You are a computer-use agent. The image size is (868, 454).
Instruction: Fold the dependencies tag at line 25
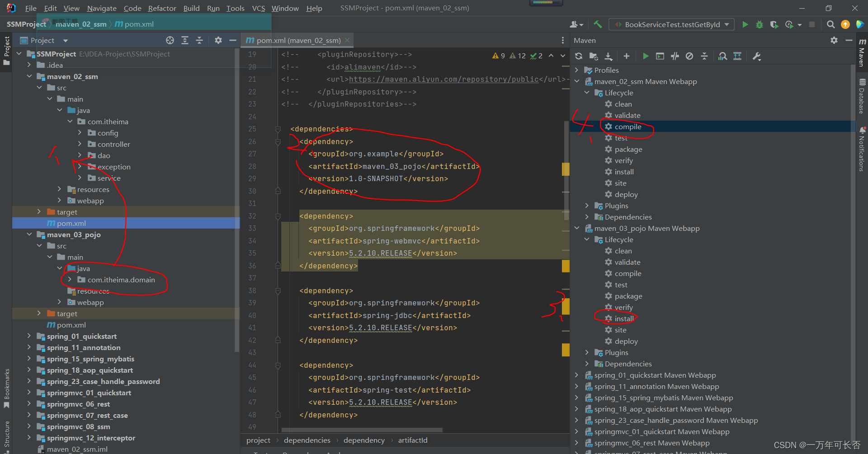pos(278,129)
